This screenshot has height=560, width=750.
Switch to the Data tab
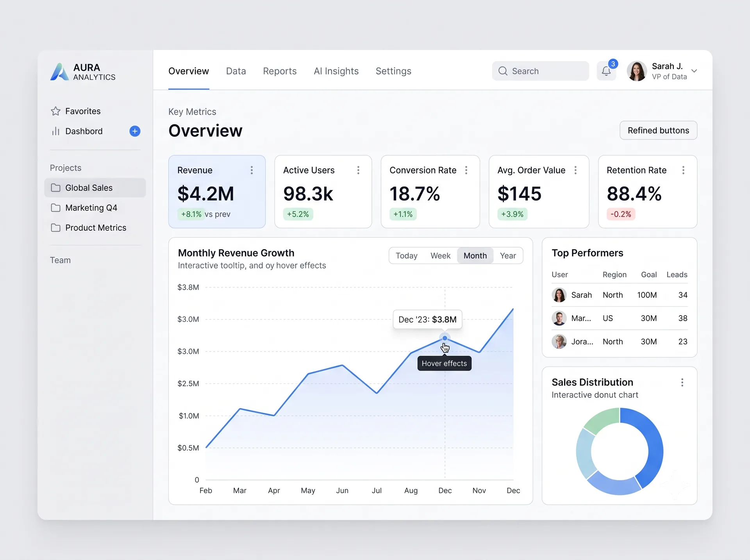click(x=236, y=71)
